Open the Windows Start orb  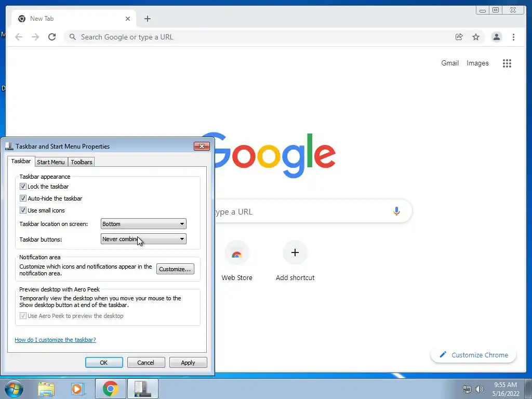coord(14,389)
